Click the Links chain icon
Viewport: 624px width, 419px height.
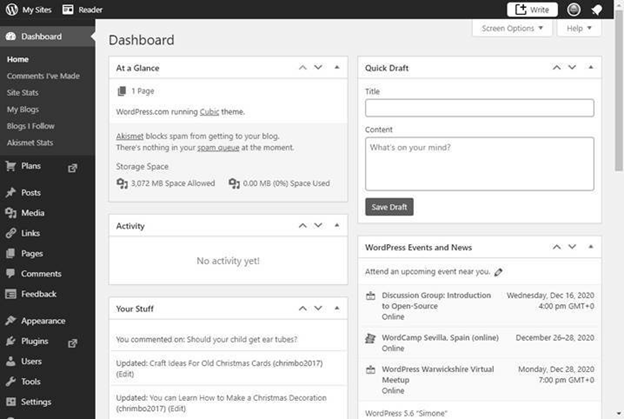(11, 233)
